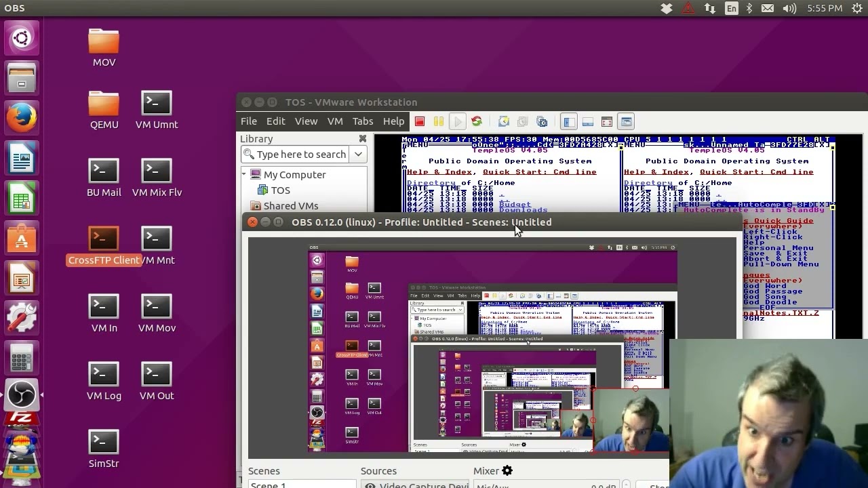Launch Calculator from the dock

coord(22,357)
